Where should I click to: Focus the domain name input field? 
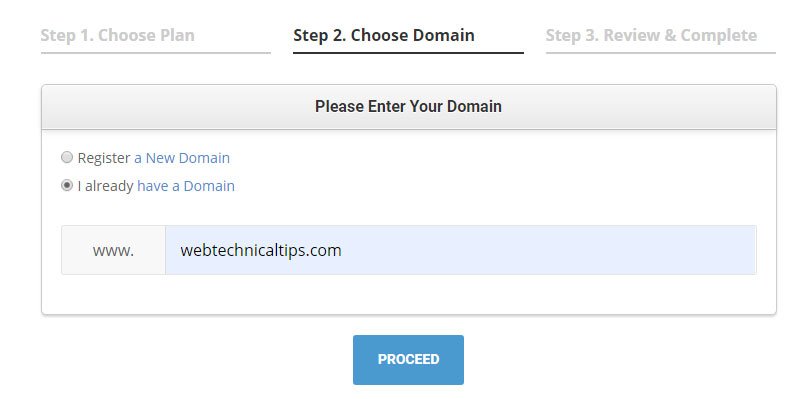tap(461, 250)
